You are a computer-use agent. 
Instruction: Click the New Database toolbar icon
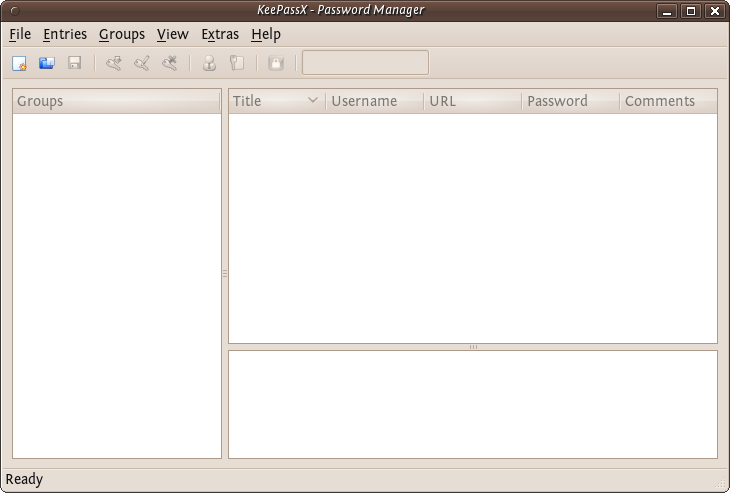[x=19, y=63]
